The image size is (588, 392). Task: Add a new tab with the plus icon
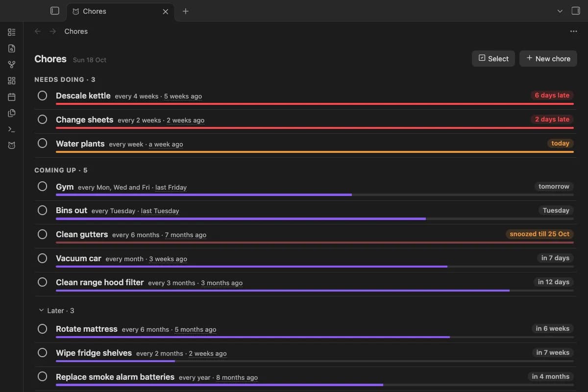point(185,11)
